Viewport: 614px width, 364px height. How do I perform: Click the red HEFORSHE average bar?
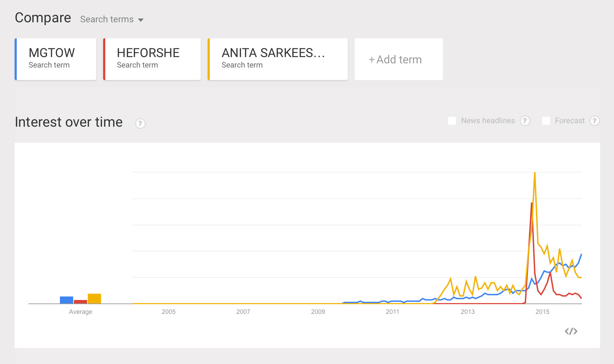pos(80,302)
